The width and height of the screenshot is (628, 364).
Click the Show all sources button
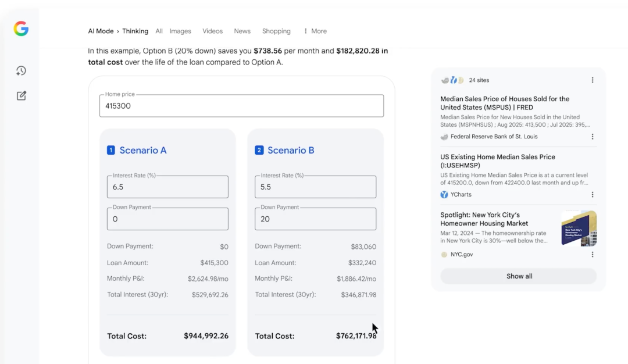[519, 276]
